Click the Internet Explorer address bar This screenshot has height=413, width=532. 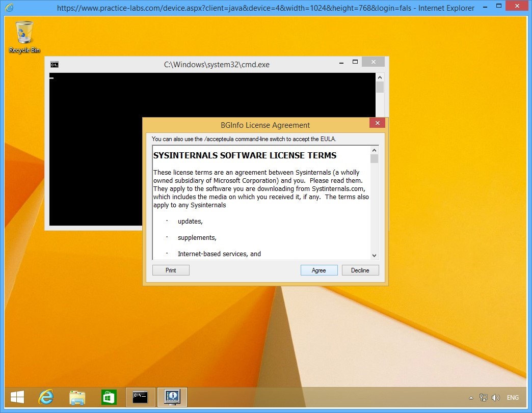[255, 8]
